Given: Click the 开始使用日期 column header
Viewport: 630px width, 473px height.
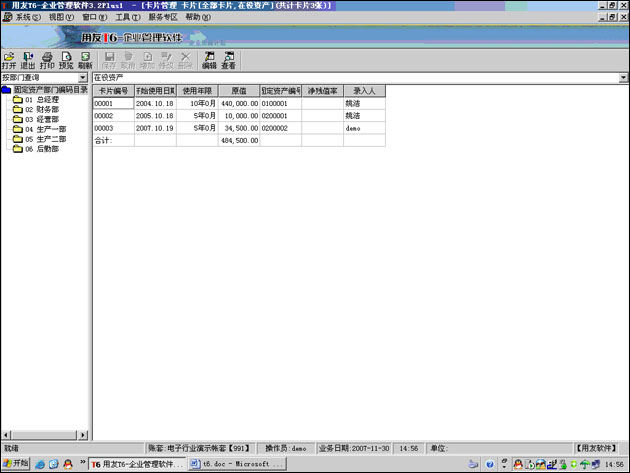Looking at the screenshot, I should pyautogui.click(x=155, y=91).
